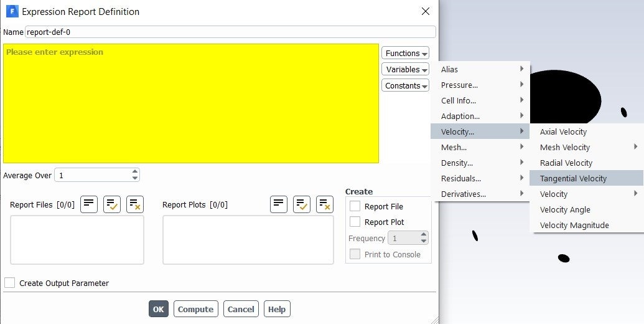The width and height of the screenshot is (644, 324).
Task: Select Tangential Velocity variable
Action: pyautogui.click(x=587, y=178)
